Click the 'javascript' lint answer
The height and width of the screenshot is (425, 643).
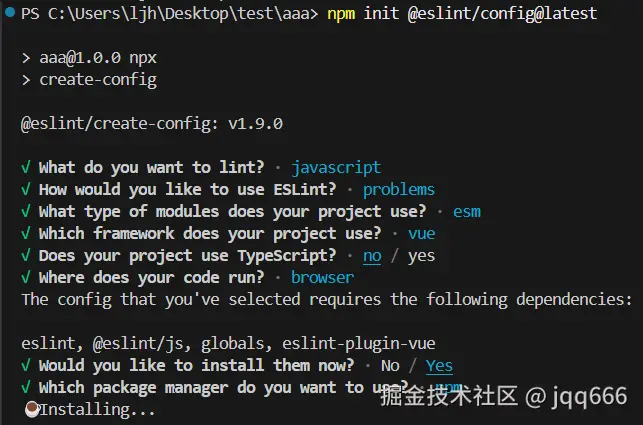click(336, 167)
